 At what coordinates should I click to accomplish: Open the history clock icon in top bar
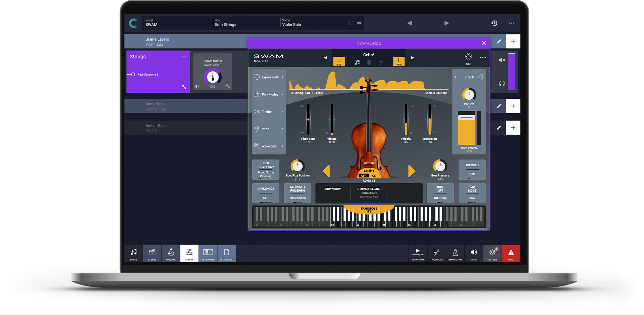pyautogui.click(x=494, y=23)
